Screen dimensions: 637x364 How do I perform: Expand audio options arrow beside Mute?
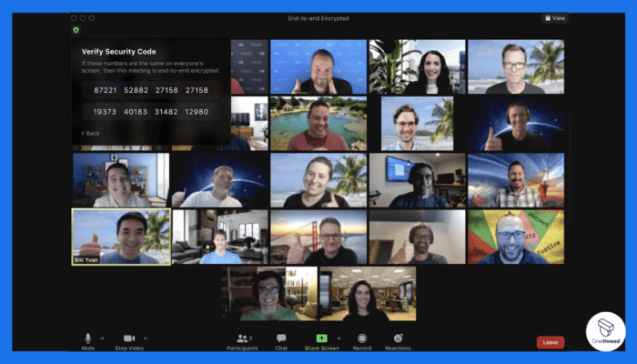pyautogui.click(x=102, y=338)
